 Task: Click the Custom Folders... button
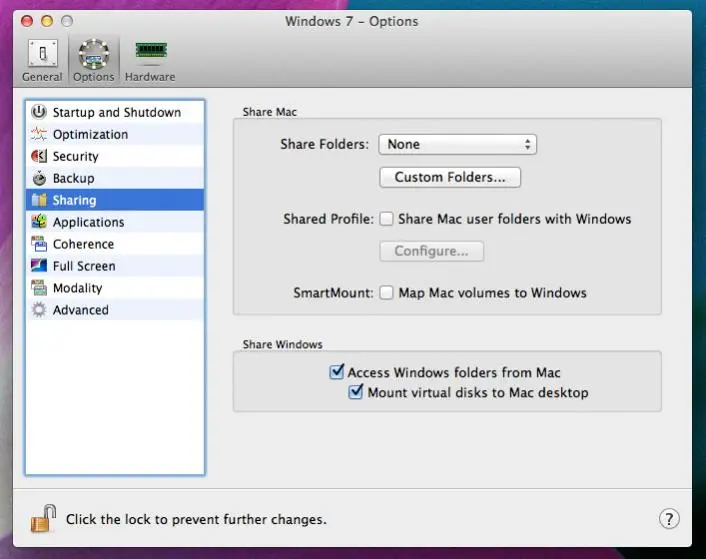[450, 177]
